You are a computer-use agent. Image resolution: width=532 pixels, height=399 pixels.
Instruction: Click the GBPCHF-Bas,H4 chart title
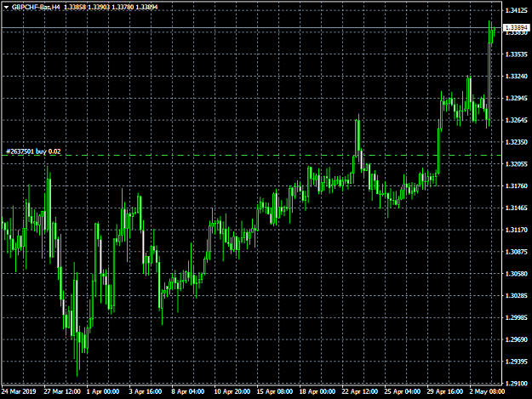tap(36, 7)
